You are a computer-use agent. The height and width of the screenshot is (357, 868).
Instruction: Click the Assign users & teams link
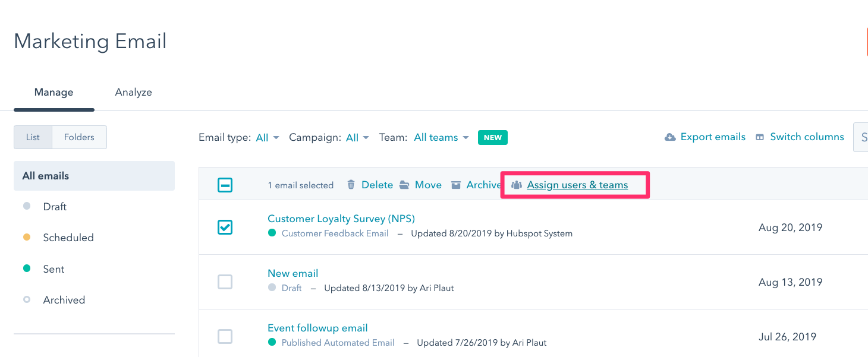pyautogui.click(x=577, y=185)
